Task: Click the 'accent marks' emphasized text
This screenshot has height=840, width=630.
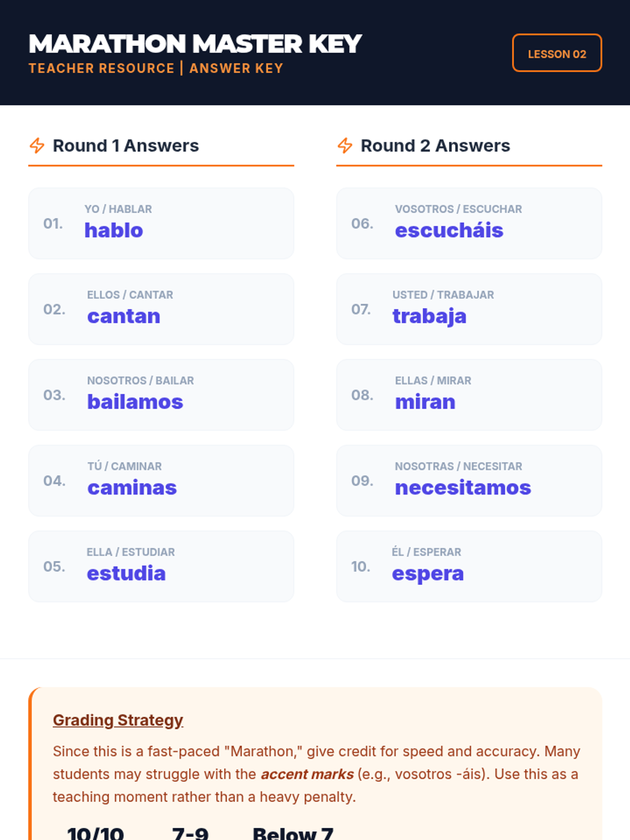Action: coord(307,774)
